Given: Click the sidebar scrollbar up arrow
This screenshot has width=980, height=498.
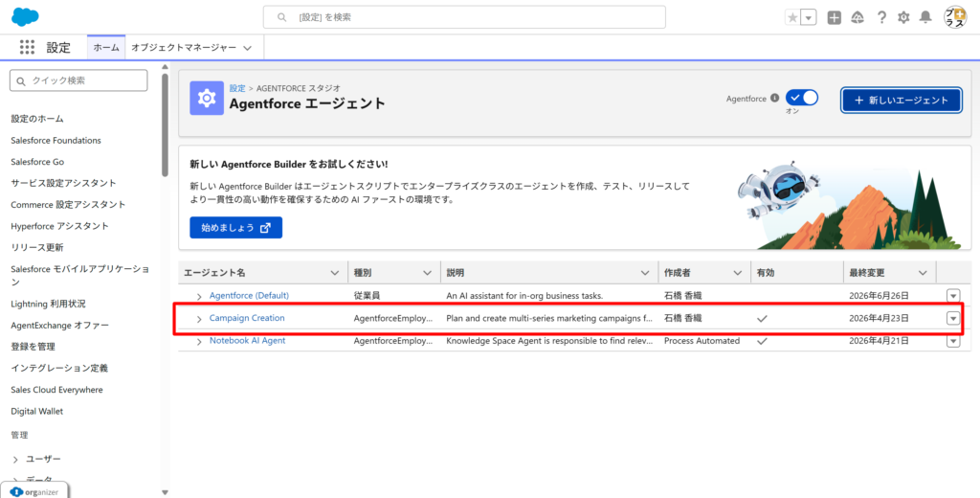Looking at the screenshot, I should click(x=165, y=67).
